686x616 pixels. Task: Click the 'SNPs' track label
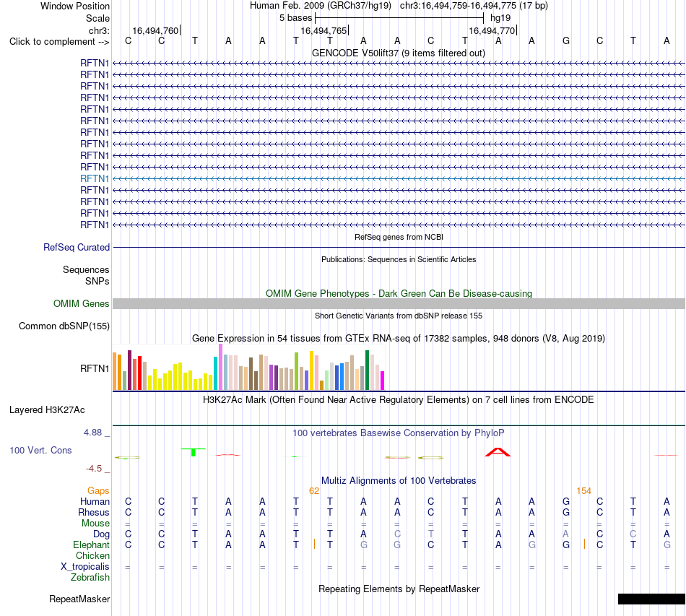coord(97,282)
